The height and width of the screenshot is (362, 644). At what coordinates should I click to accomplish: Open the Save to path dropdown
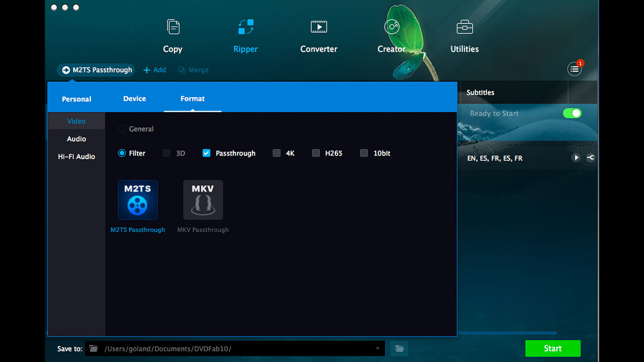(378, 348)
